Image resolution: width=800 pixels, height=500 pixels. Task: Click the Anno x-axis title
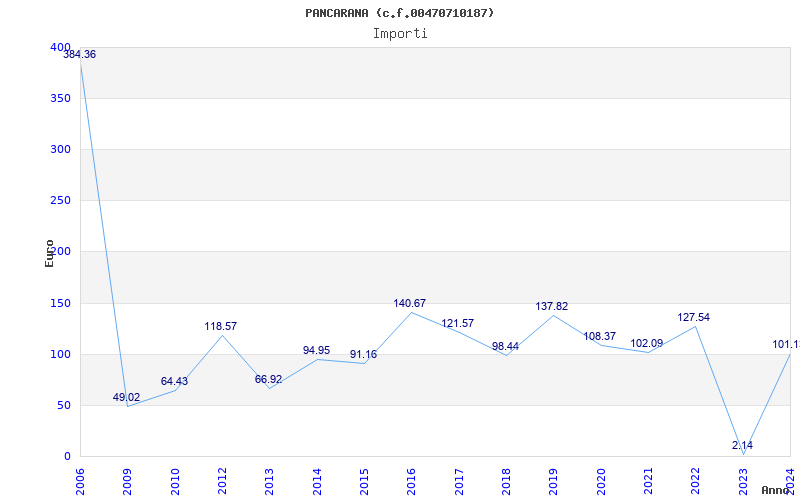tap(777, 490)
